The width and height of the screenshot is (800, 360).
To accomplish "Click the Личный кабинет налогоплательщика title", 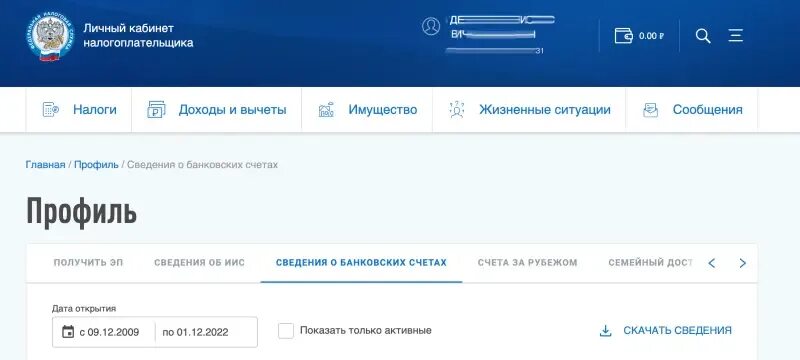I will coord(138,35).
